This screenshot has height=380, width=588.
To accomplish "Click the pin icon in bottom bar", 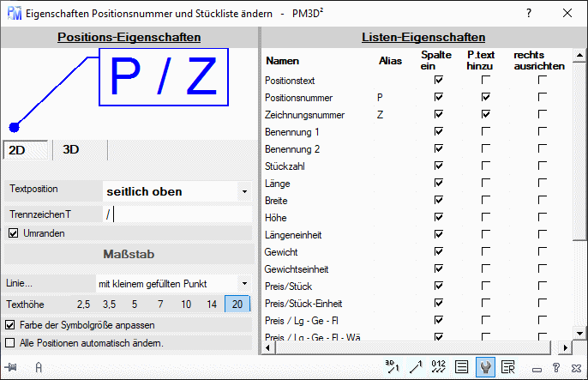I will (12, 367).
